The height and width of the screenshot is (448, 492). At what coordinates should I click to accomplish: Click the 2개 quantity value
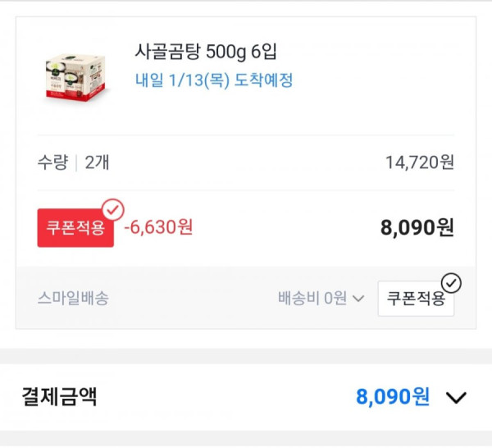coord(97,162)
